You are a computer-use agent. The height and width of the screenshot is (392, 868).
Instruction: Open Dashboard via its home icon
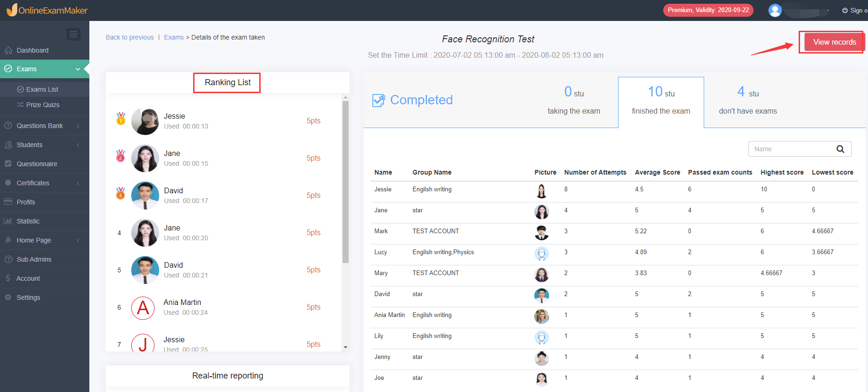click(x=8, y=50)
